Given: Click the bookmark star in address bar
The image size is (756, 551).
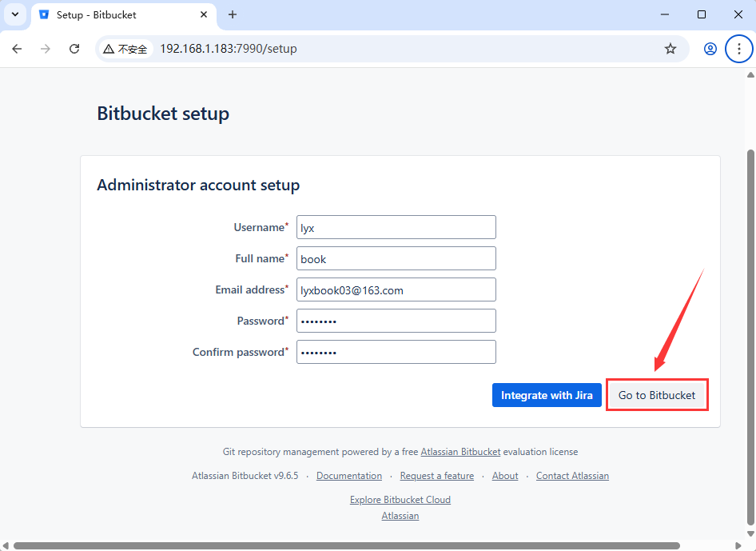Looking at the screenshot, I should tap(670, 48).
